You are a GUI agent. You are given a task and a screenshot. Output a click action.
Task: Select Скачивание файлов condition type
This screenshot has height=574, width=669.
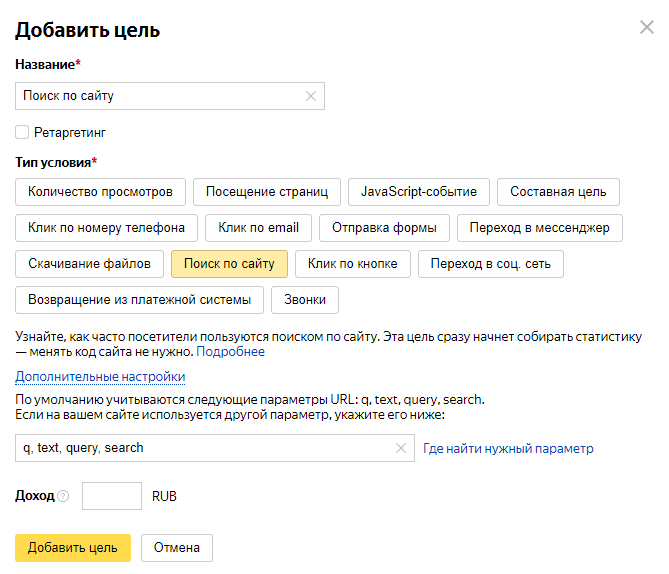tap(89, 264)
